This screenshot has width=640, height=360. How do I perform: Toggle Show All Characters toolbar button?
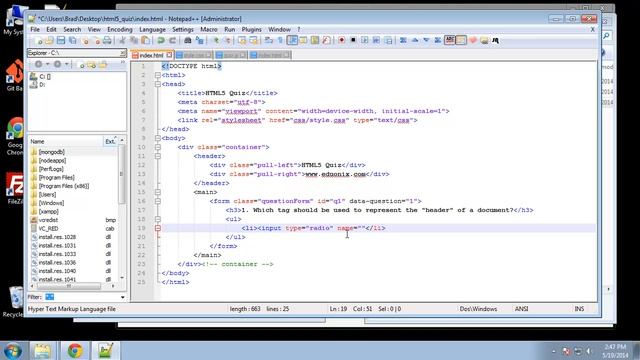(x=280, y=40)
